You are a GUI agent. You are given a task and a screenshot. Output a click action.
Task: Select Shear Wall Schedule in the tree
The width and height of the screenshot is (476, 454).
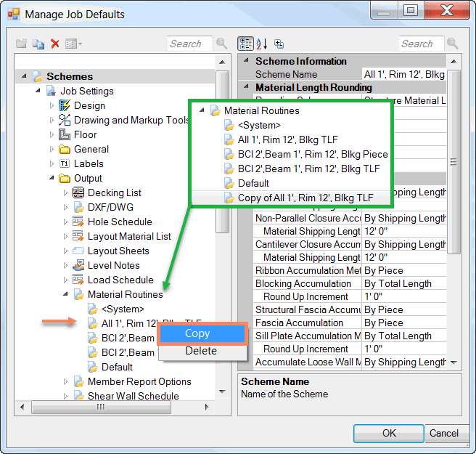tap(134, 396)
